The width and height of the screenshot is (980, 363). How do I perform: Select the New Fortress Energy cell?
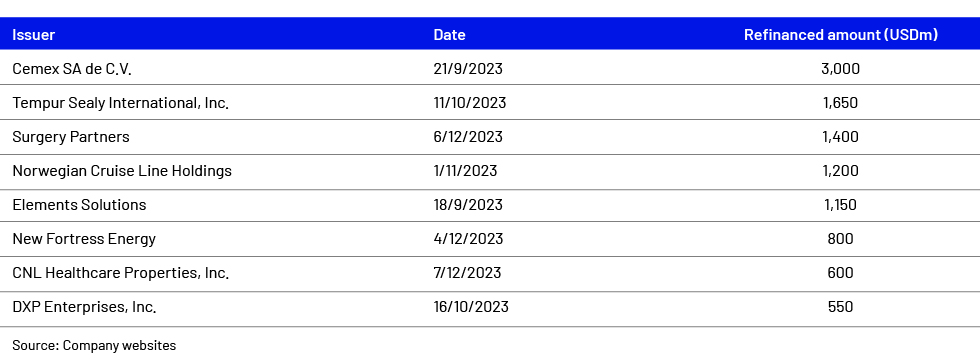click(84, 239)
